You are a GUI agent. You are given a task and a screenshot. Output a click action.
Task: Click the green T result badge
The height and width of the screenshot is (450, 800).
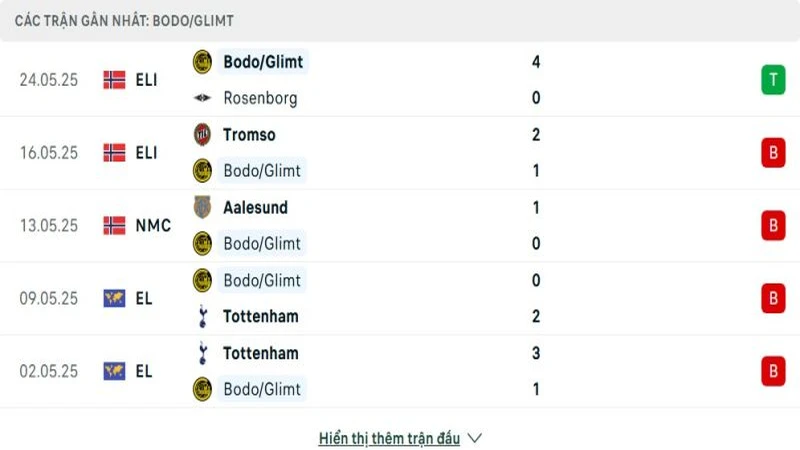coord(772,80)
